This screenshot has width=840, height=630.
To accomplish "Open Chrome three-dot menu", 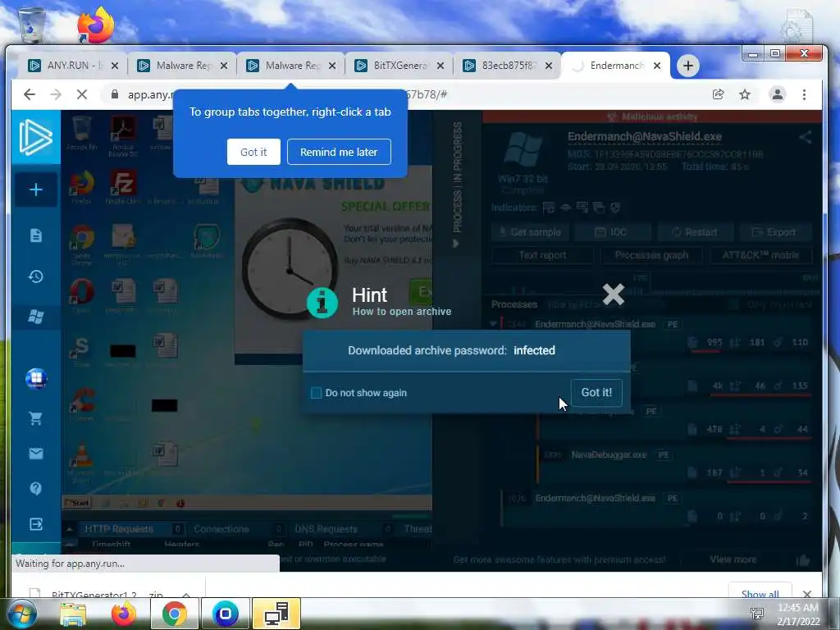I will point(804,94).
